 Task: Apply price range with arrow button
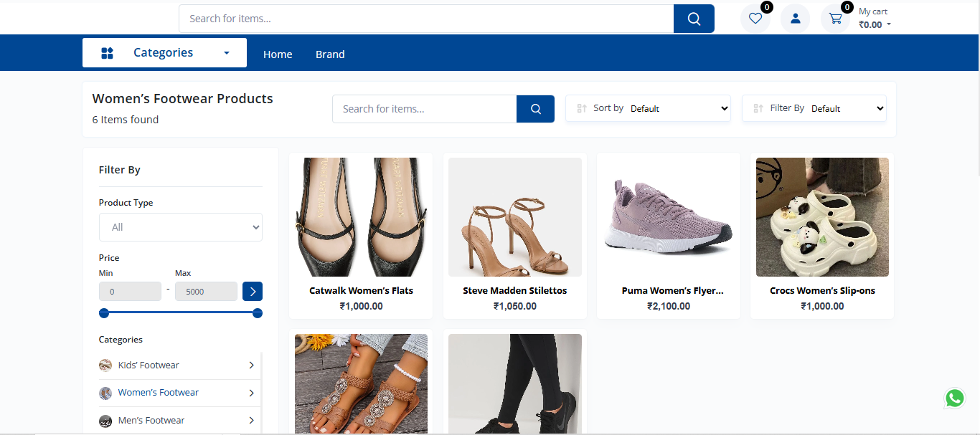point(253,292)
